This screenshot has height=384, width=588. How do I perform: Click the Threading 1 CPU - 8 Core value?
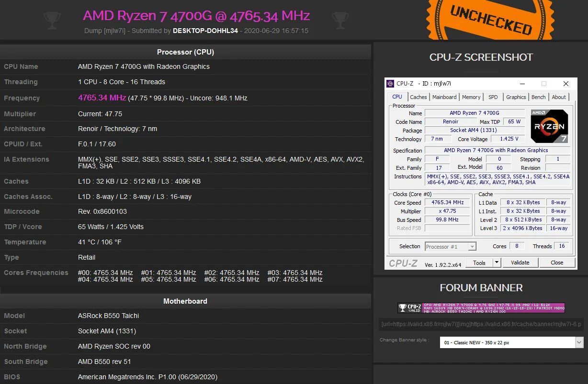coord(122,82)
